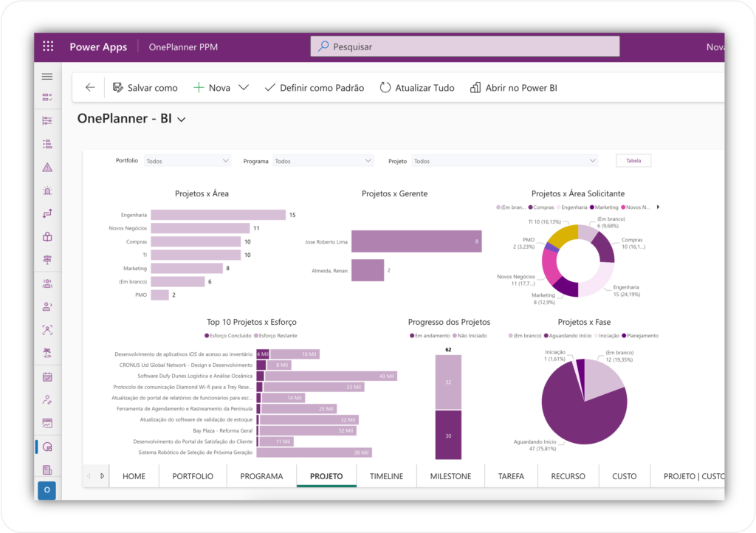Image resolution: width=756 pixels, height=533 pixels.
Task: Expand the OnePlanner - BI view selector
Action: pyautogui.click(x=182, y=120)
